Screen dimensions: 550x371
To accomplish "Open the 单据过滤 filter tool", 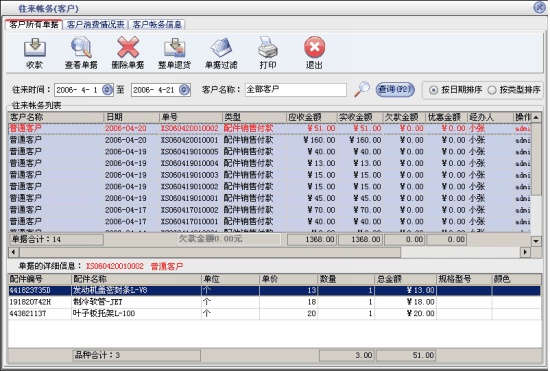I will coord(221,48).
